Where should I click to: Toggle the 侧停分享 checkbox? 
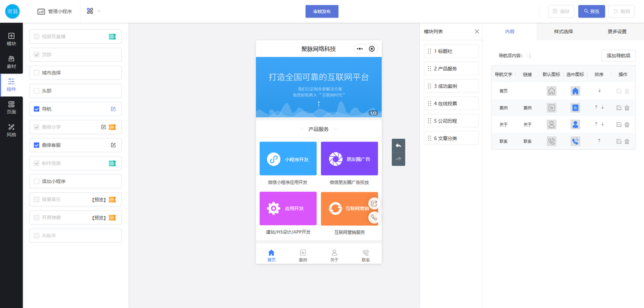click(37, 127)
